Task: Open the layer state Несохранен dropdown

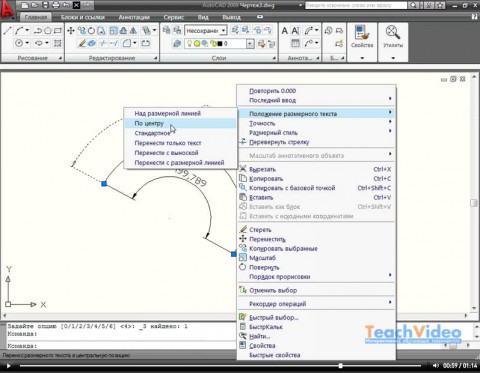Action: [x=206, y=31]
